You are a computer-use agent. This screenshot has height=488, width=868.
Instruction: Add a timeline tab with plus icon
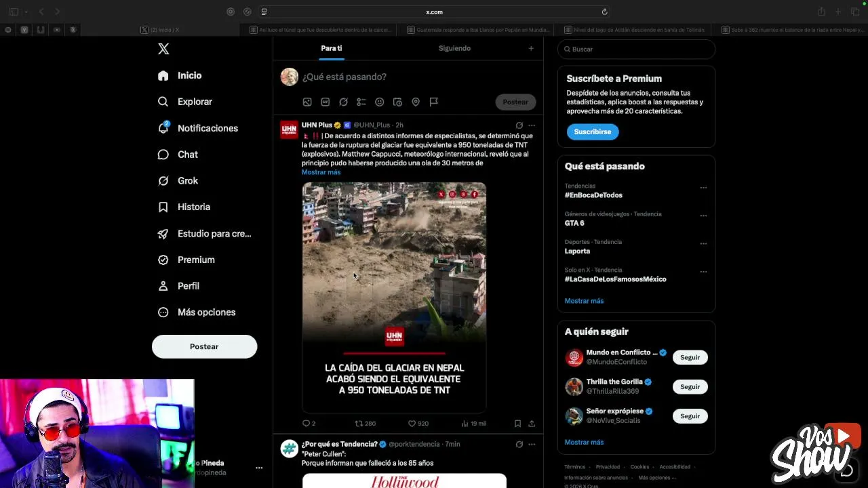pyautogui.click(x=531, y=48)
